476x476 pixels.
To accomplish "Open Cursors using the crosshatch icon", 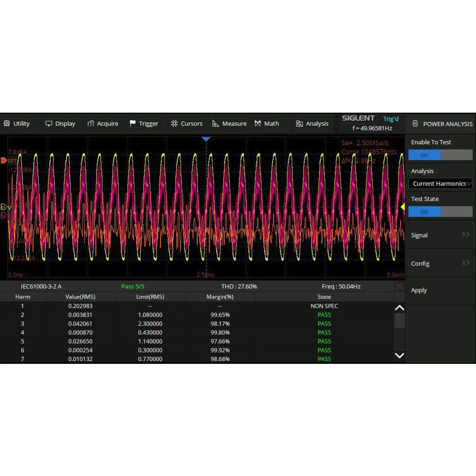I will [x=175, y=123].
